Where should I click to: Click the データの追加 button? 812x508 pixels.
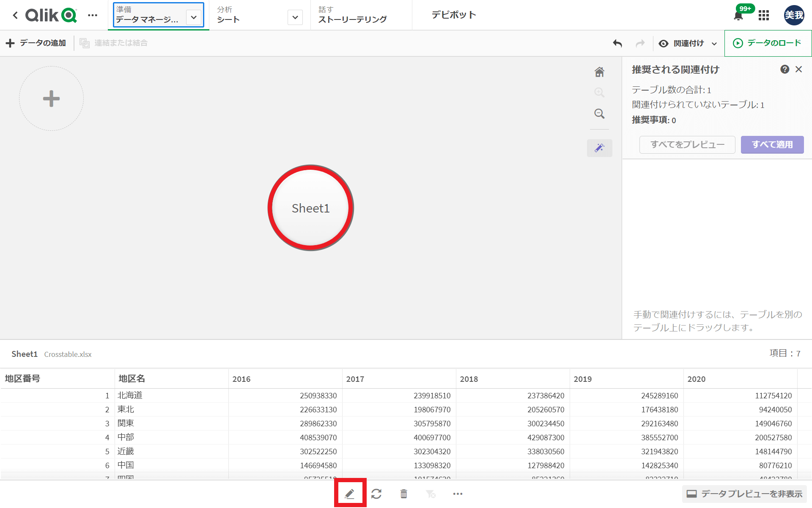click(x=36, y=43)
